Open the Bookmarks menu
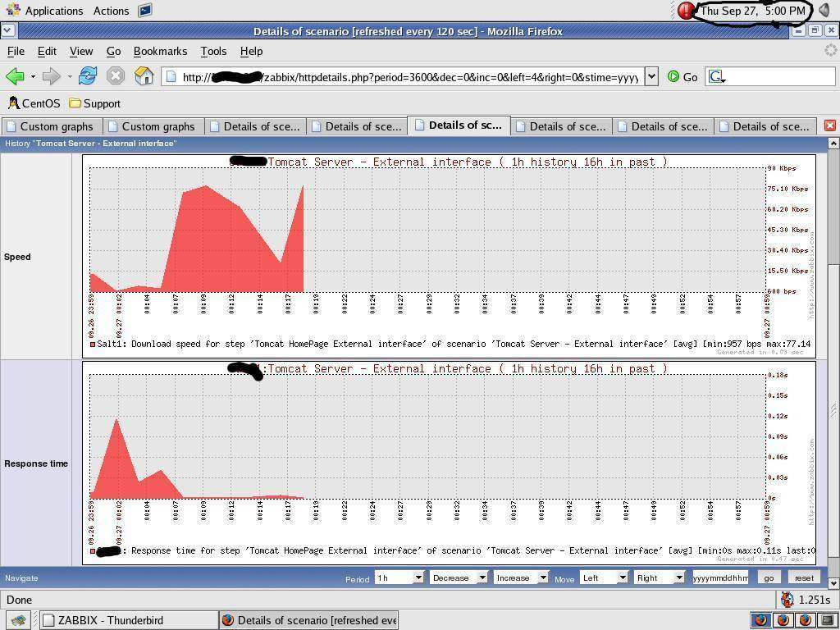The height and width of the screenshot is (630, 840). tap(160, 52)
